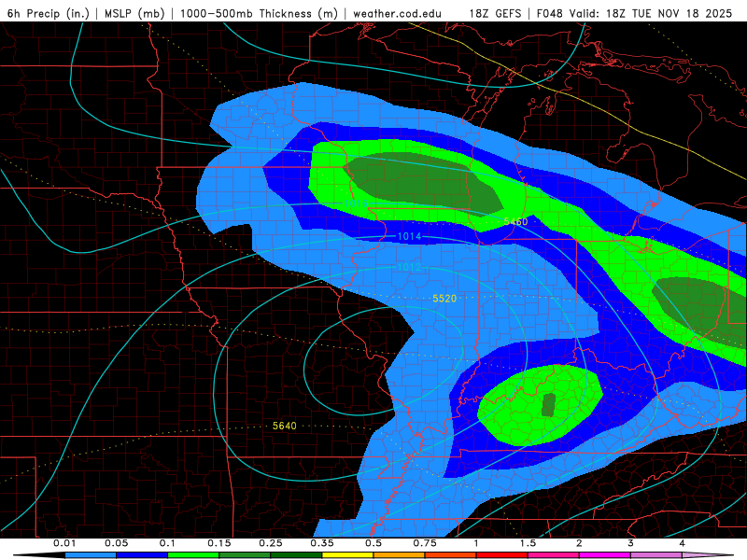The height and width of the screenshot is (560, 747).
Task: Click the 0.15 legend value
Action: pos(219,543)
